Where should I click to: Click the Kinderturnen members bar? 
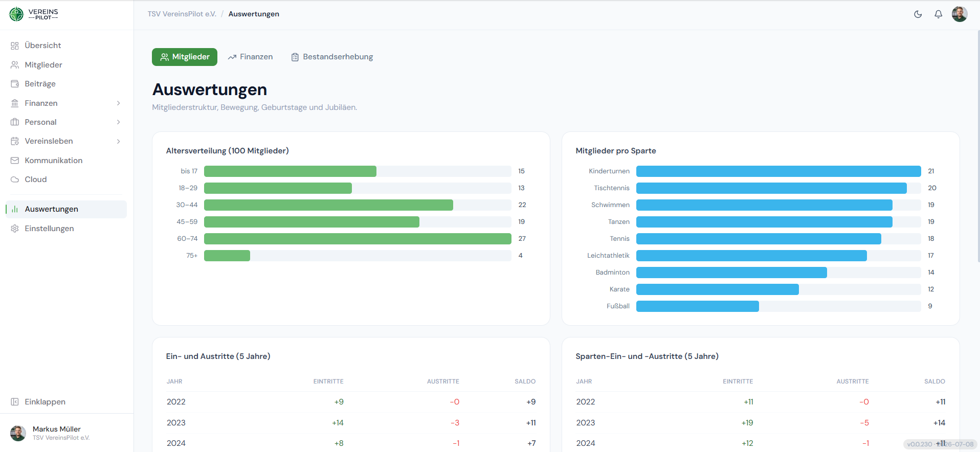coord(778,171)
